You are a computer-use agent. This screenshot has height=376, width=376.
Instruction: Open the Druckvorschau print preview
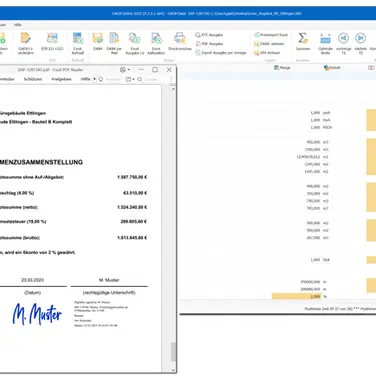click(180, 42)
